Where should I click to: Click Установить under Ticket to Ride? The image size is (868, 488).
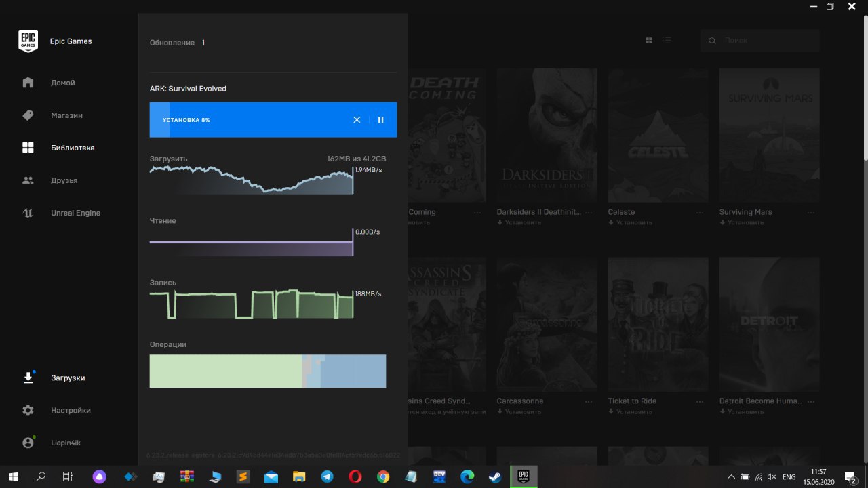point(630,411)
